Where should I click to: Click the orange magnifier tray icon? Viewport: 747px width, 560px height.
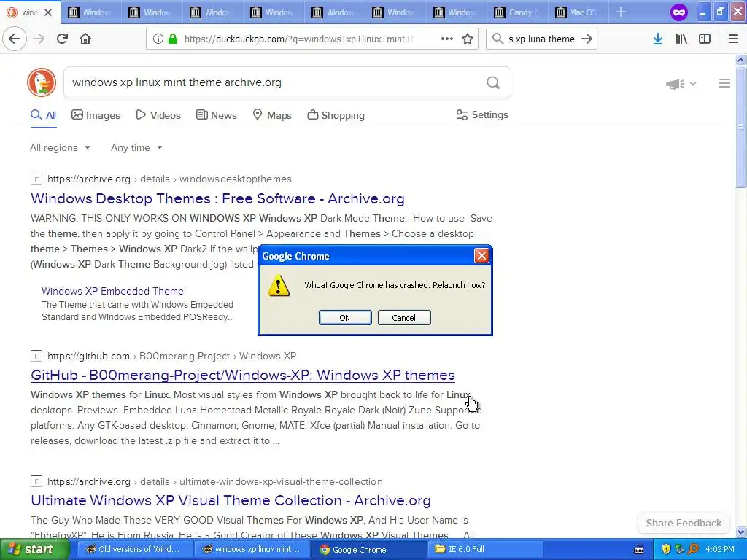tap(694, 550)
